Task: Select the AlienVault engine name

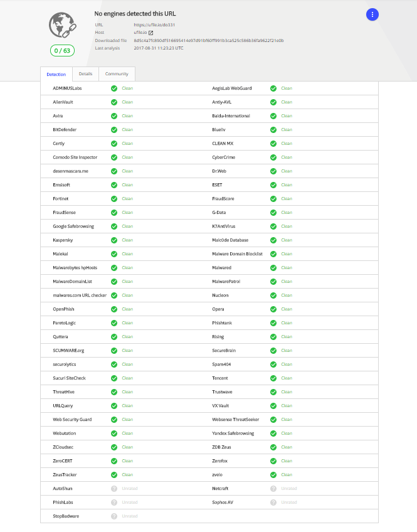Action: [x=63, y=102]
